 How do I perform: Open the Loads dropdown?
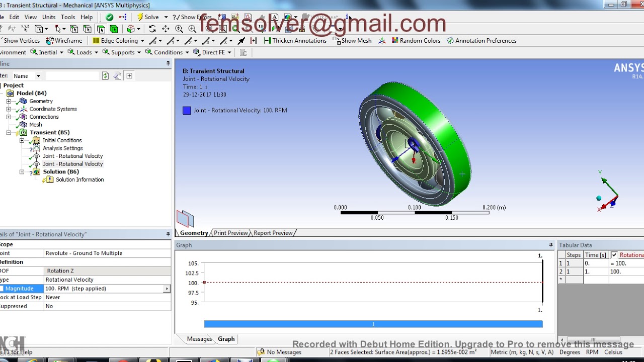97,52
